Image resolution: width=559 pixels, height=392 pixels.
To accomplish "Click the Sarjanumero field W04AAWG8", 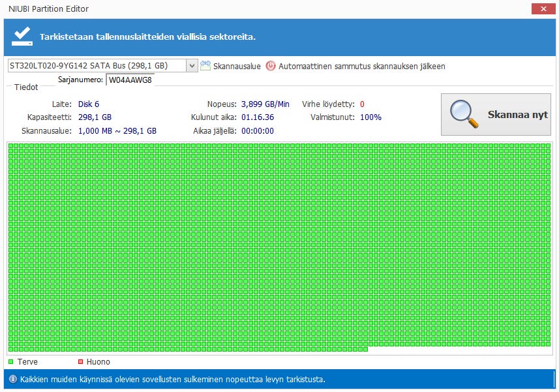I will 130,80.
